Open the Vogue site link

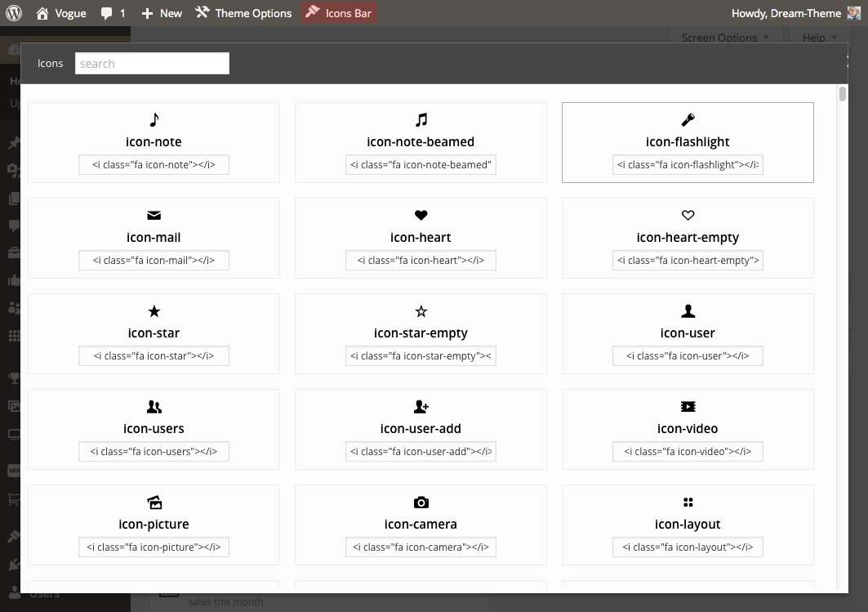tap(61, 13)
